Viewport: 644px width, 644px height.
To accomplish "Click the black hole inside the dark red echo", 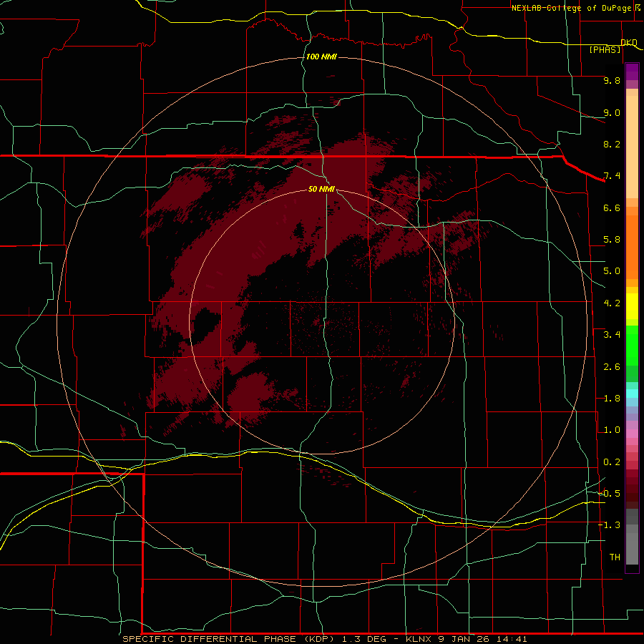I will [x=207, y=324].
